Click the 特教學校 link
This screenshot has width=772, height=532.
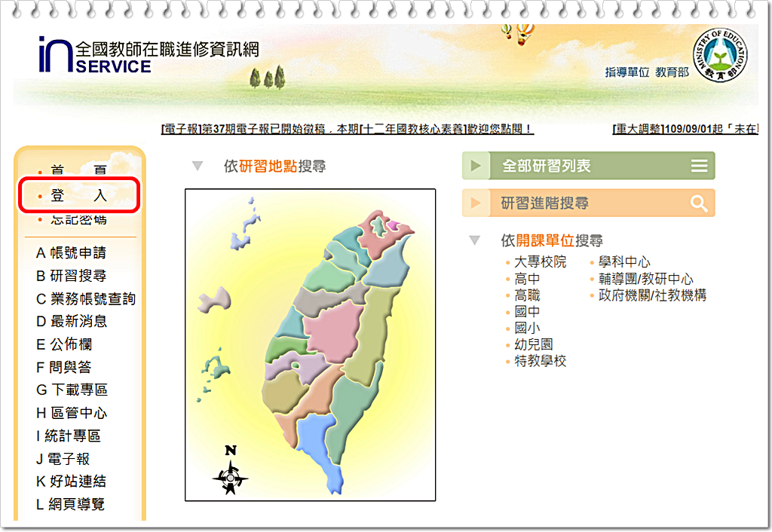point(540,361)
